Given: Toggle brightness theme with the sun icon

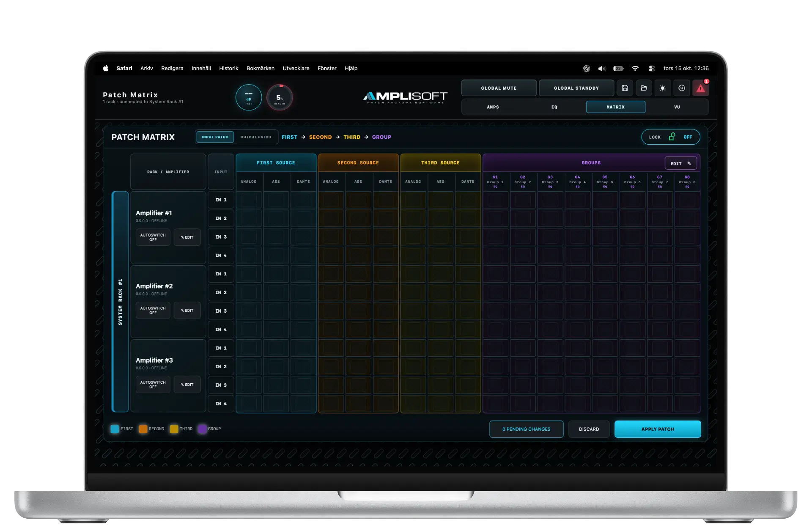Looking at the screenshot, I should point(663,88).
